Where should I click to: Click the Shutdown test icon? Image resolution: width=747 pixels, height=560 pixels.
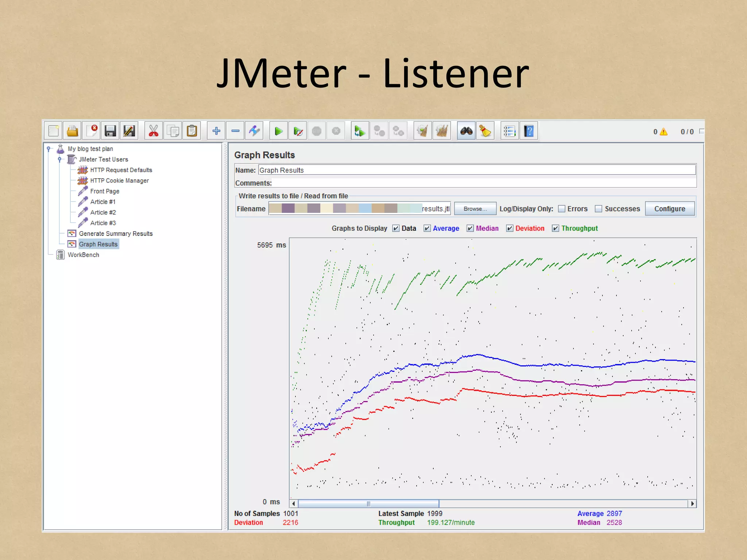click(x=336, y=131)
